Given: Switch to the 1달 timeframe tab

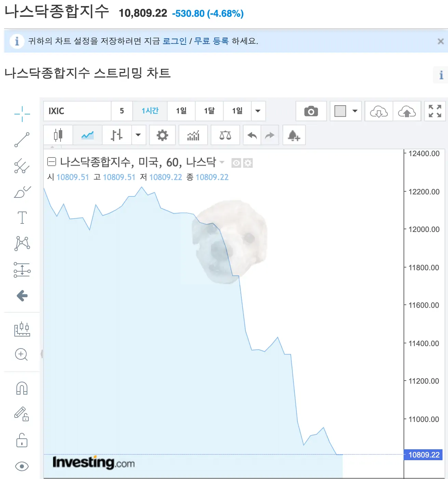Looking at the screenshot, I should click(x=209, y=111).
